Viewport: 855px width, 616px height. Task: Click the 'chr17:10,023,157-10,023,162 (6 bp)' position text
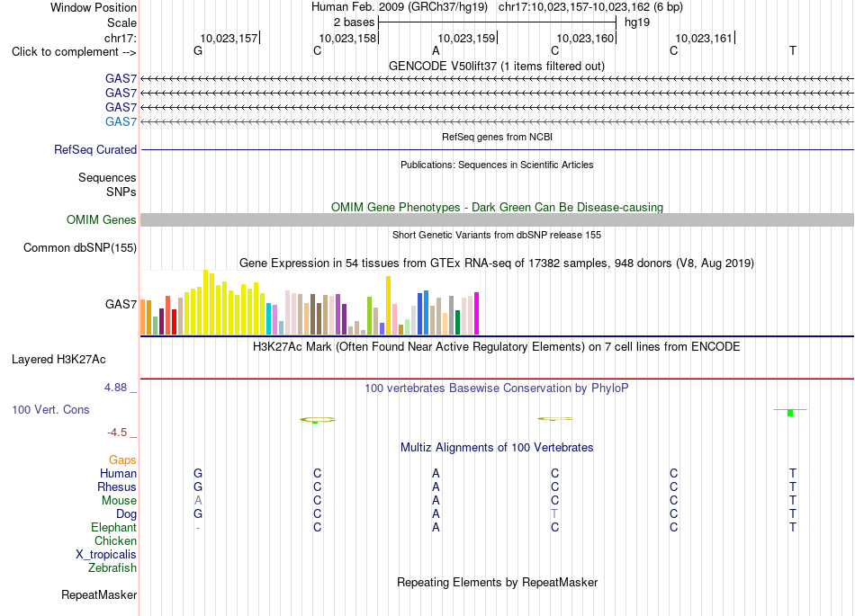coord(590,7)
